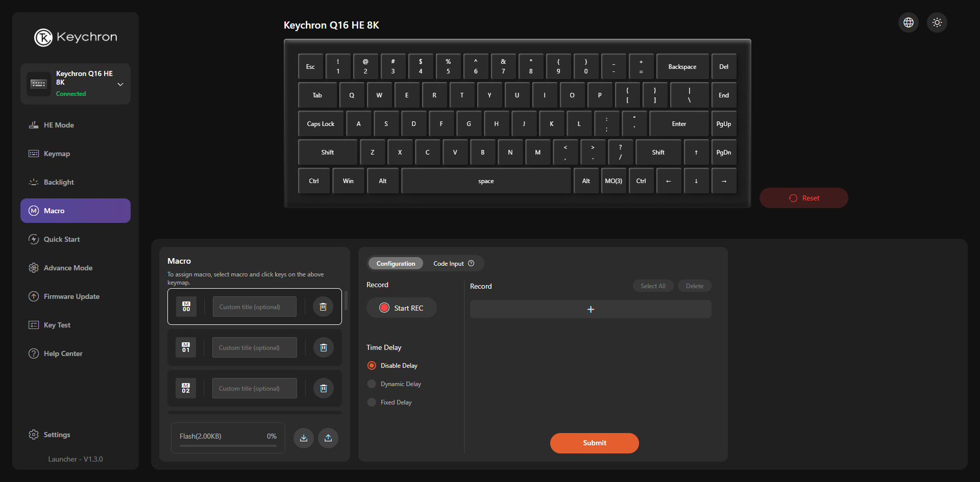Click the Code Input help question icon
The height and width of the screenshot is (482, 980).
point(471,263)
